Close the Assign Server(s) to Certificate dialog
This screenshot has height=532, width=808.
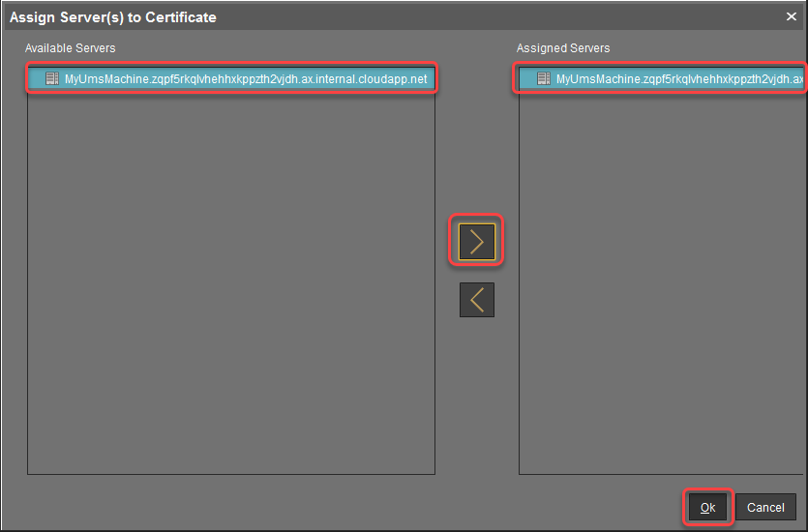(x=791, y=17)
